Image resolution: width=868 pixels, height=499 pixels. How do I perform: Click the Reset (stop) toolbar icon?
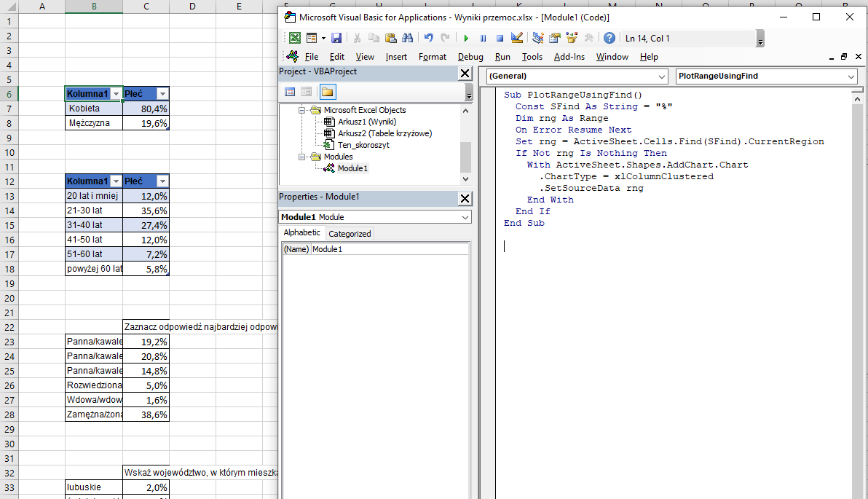(500, 38)
